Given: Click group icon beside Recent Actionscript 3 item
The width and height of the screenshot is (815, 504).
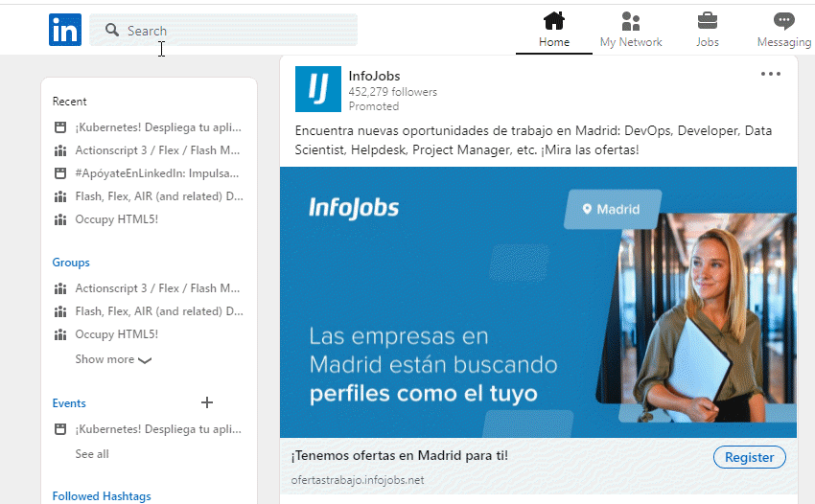Looking at the screenshot, I should point(60,150).
